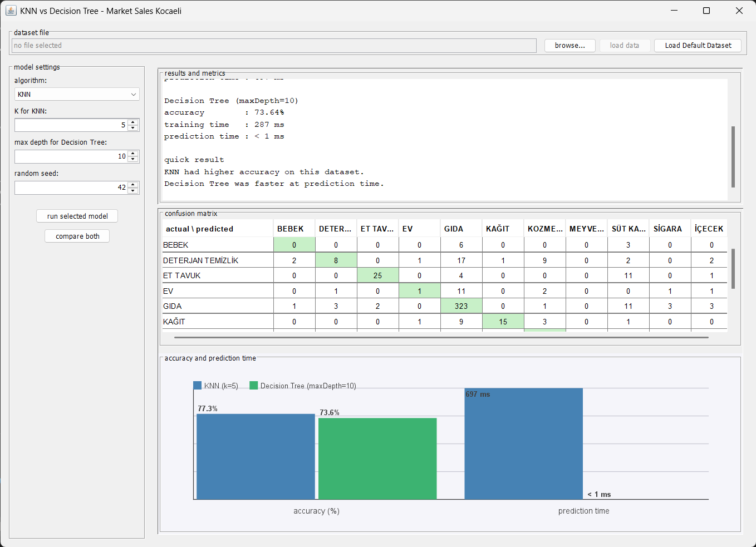
Task: Click the 697 ms prediction time bar
Action: click(x=524, y=443)
